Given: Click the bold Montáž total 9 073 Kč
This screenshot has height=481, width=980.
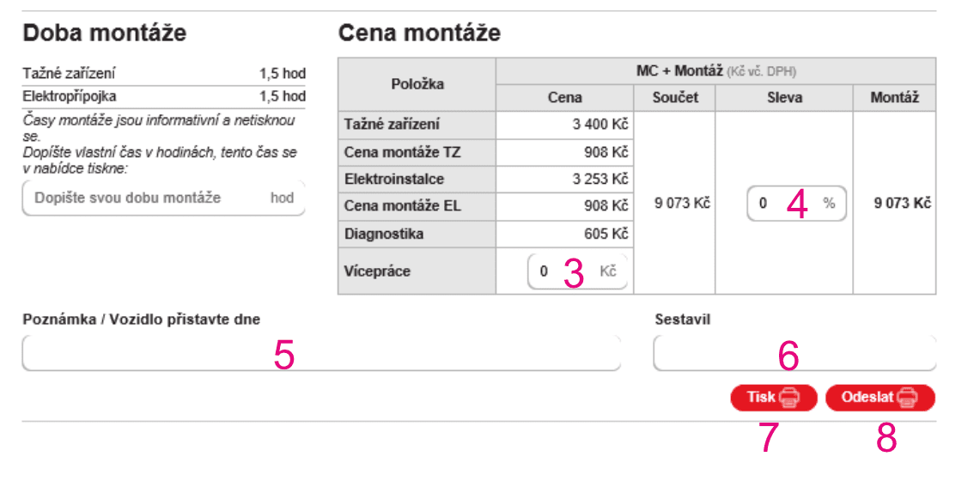Looking at the screenshot, I should pos(902,204).
